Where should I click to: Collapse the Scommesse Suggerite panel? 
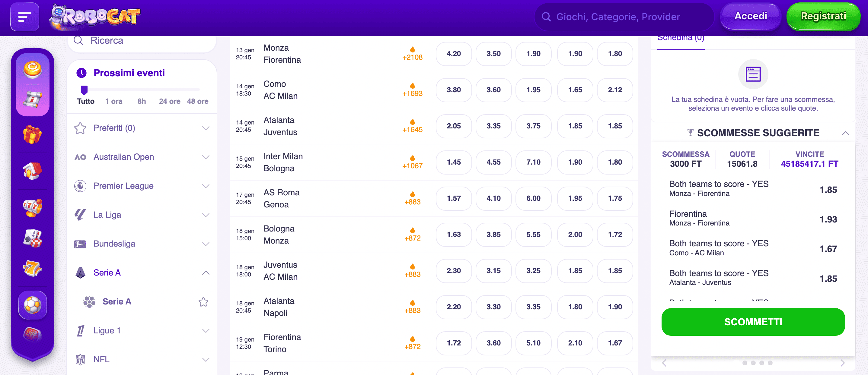tap(845, 133)
